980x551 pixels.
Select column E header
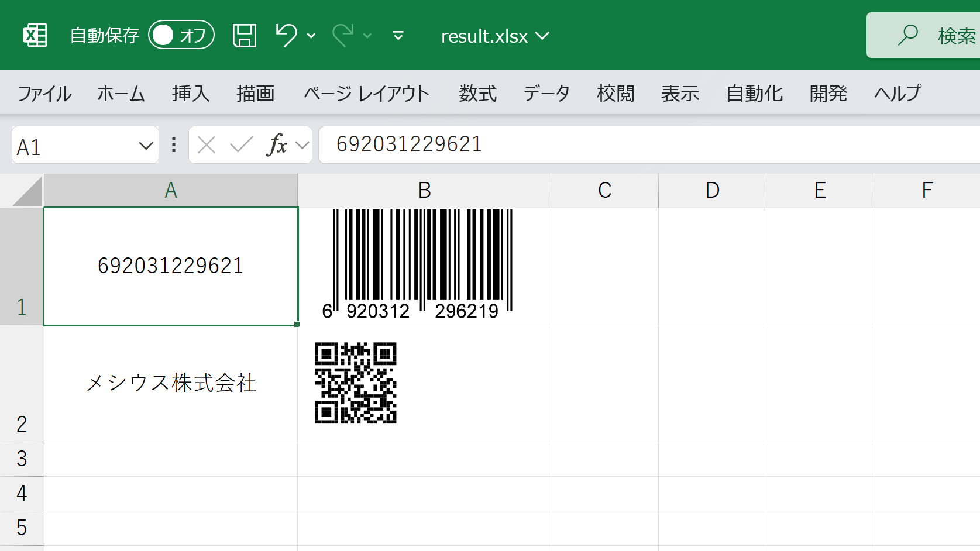(820, 191)
